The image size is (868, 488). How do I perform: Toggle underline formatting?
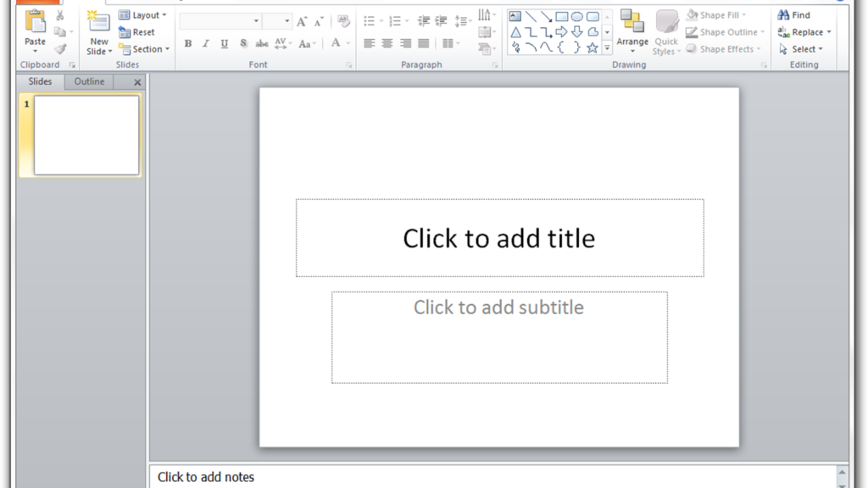click(x=224, y=43)
